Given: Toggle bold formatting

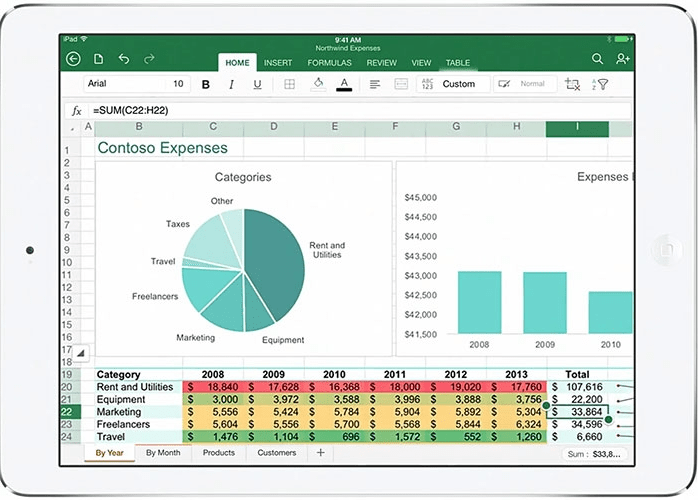Looking at the screenshot, I should point(206,85).
